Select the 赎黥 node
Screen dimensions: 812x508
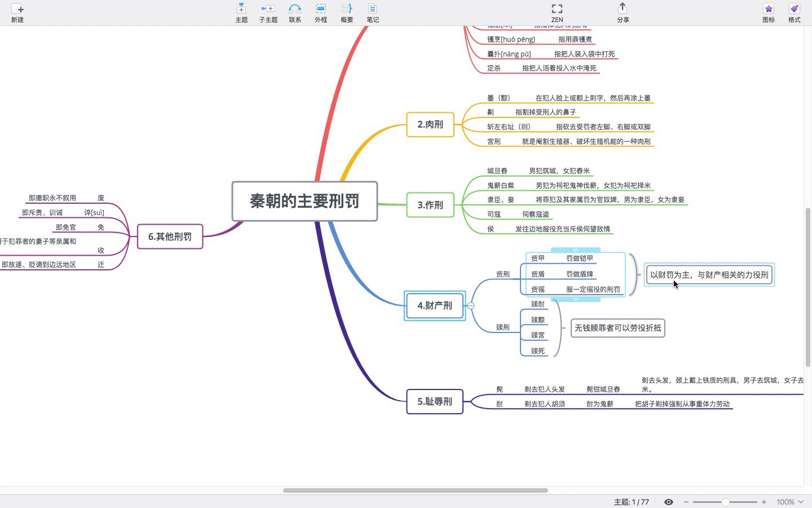pyautogui.click(x=538, y=320)
